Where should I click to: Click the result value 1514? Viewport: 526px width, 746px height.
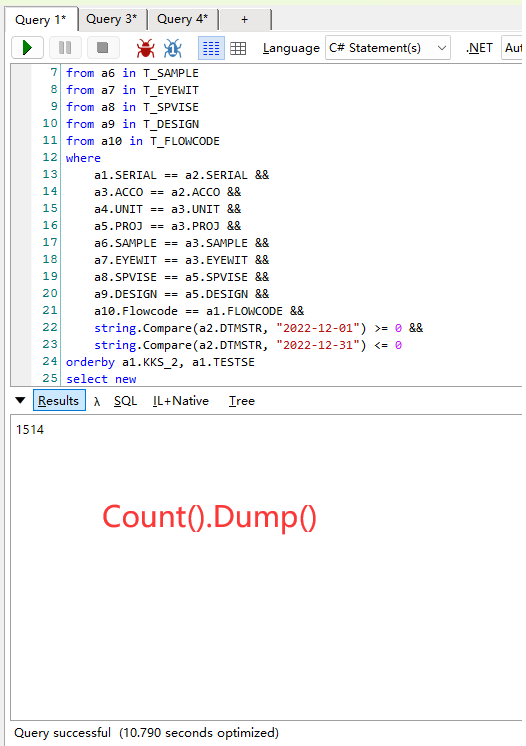point(30,430)
